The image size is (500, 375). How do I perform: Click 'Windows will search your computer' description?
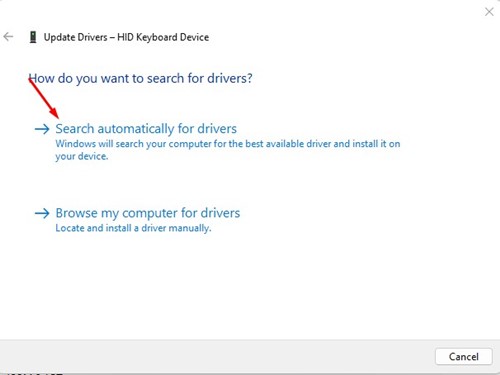tap(228, 144)
